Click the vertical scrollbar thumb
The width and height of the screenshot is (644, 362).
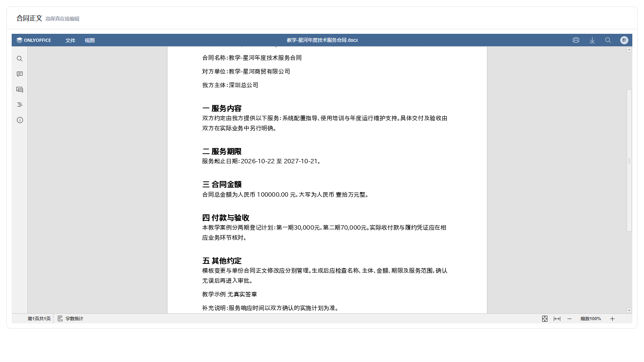point(629,160)
